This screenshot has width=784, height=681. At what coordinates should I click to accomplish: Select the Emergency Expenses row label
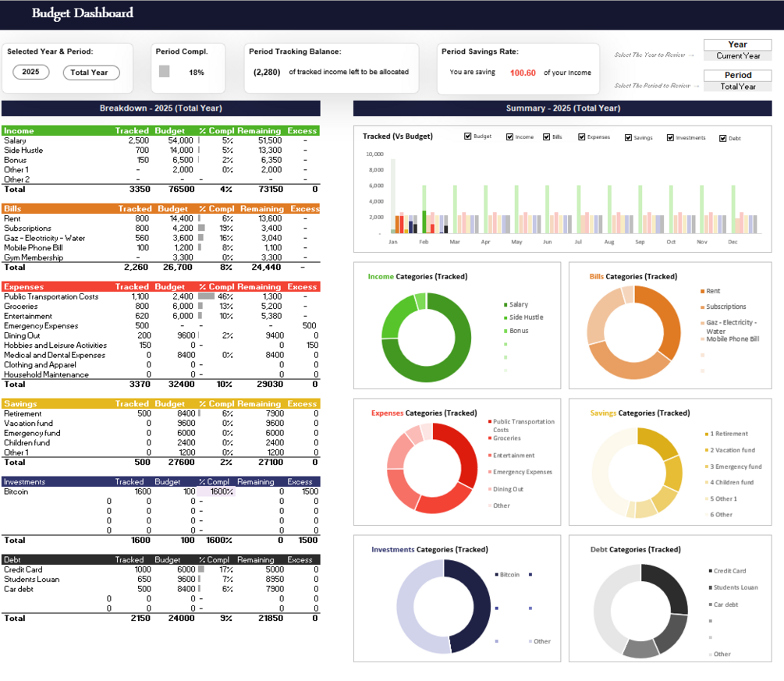tap(41, 325)
